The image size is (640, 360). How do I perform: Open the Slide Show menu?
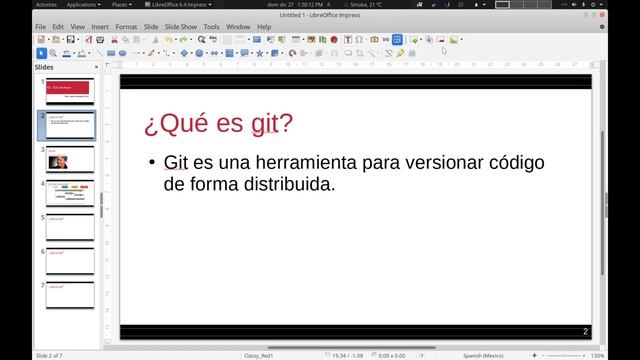coord(181,27)
